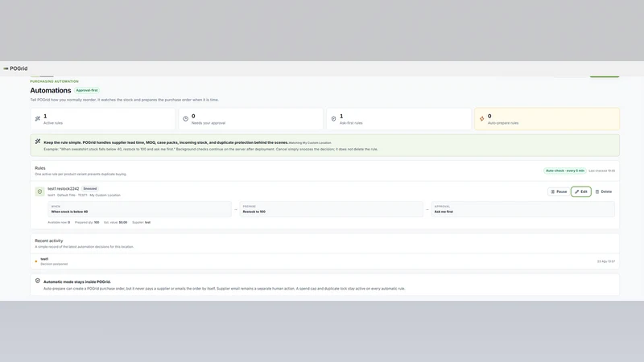
Task: Pause the test1 restock2242 rule
Action: 559,191
